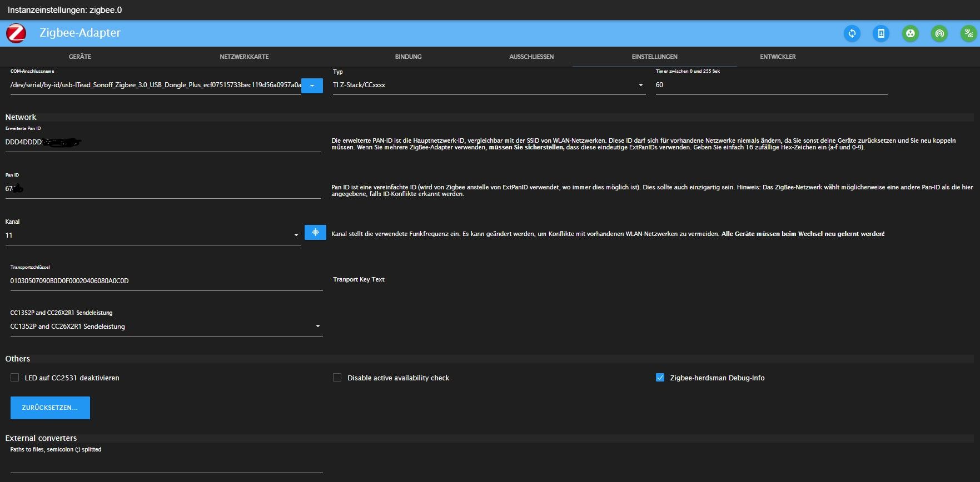Check Disable active availability check
Viewport: 980px width, 482px height.
point(337,378)
